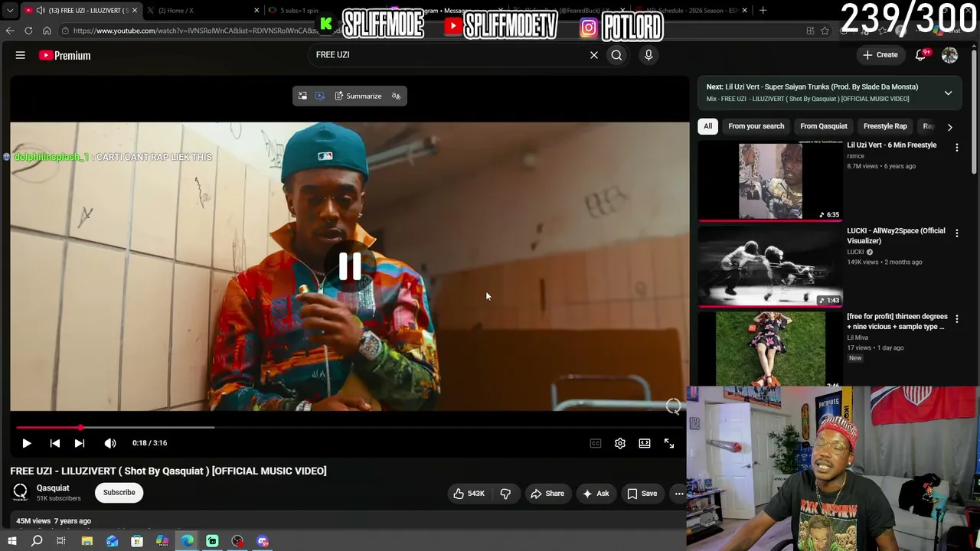
Task: Open File Explorer from the taskbar
Action: pyautogui.click(x=87, y=542)
